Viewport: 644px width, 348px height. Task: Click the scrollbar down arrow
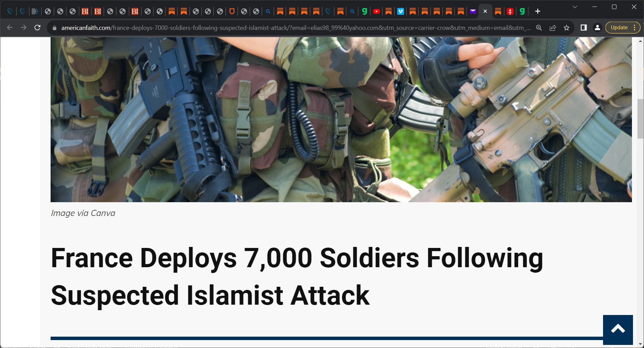click(641, 344)
